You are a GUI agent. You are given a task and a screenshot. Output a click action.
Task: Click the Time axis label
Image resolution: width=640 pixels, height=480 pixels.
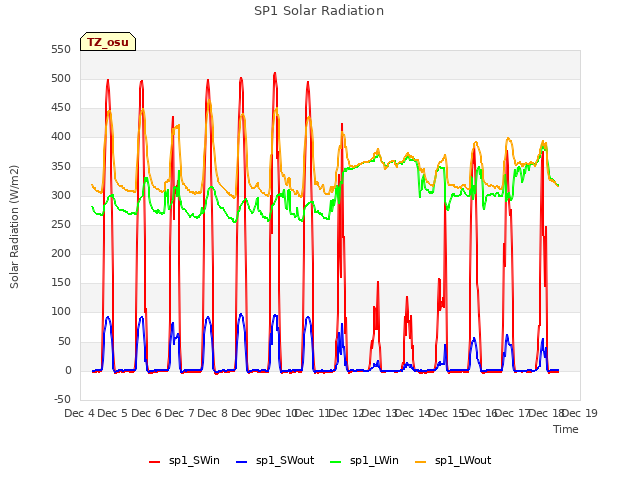click(x=566, y=429)
